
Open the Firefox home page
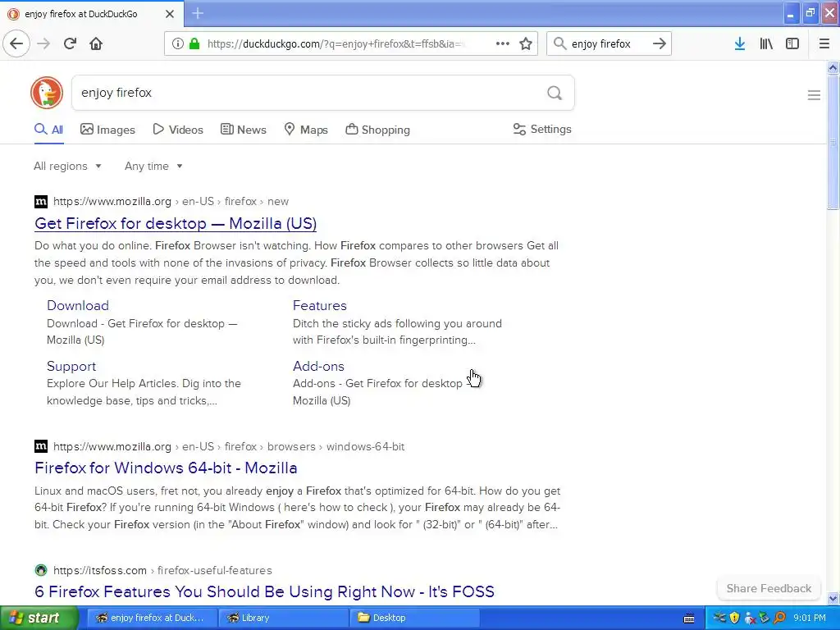pyautogui.click(x=96, y=43)
